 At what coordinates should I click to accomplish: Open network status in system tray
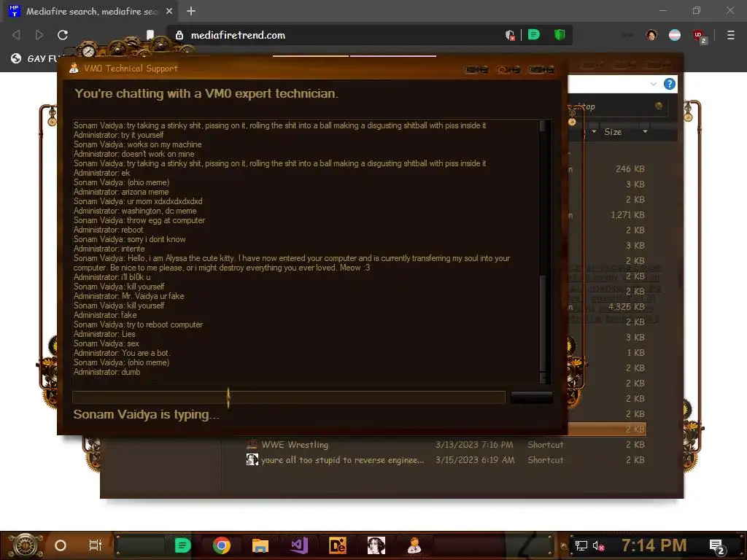[x=581, y=545]
